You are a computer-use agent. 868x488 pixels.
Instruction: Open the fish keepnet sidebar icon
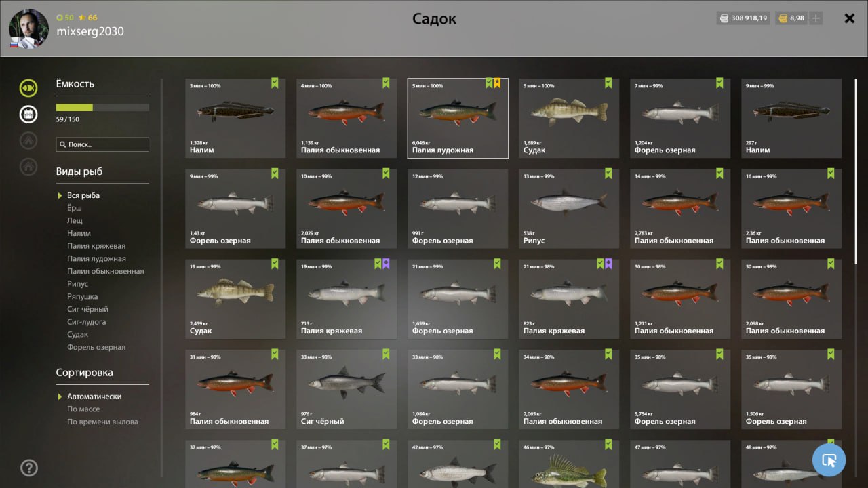pyautogui.click(x=28, y=88)
